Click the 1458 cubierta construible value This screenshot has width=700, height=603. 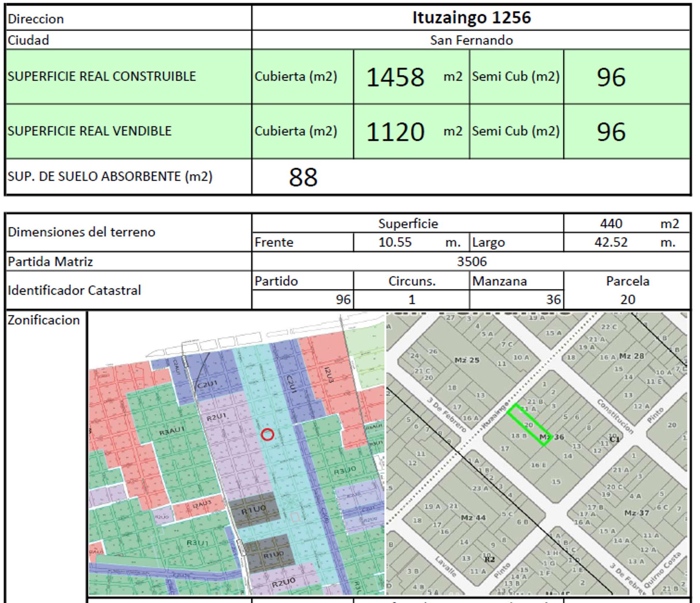coord(395,77)
